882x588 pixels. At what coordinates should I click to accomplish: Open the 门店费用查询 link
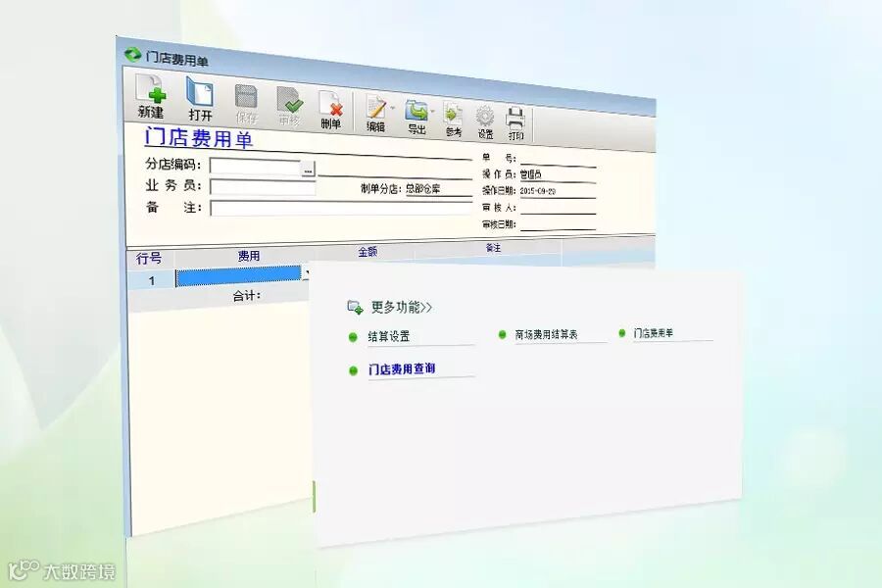[402, 369]
